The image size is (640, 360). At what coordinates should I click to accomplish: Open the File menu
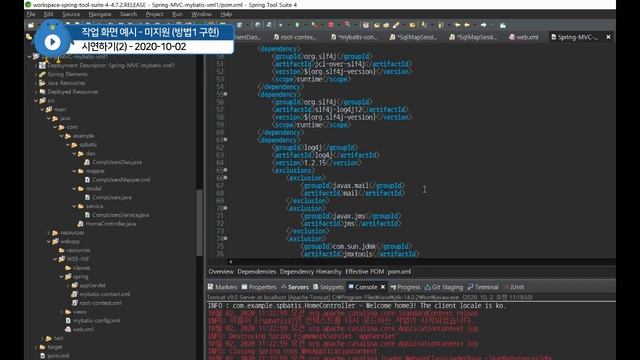pos(31,14)
